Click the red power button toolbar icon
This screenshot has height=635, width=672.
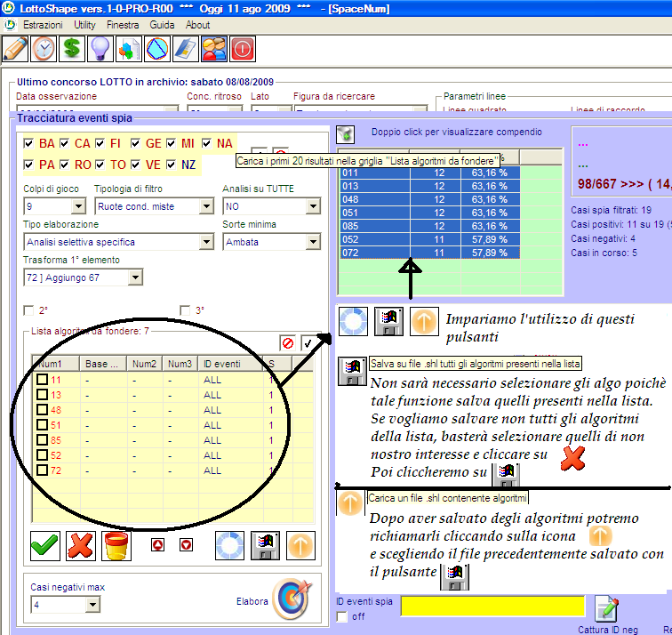[243, 49]
